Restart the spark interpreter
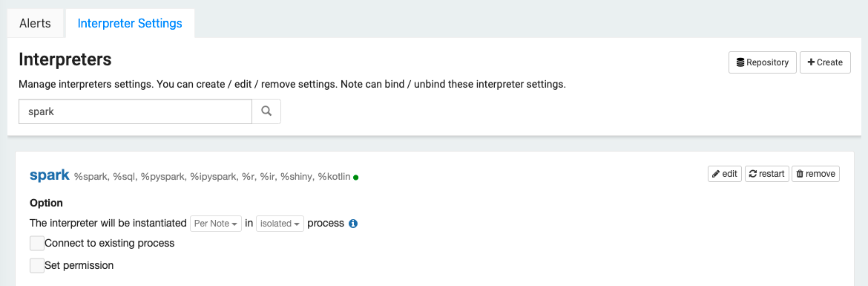Screen dimensions: 868x286 (x=766, y=174)
